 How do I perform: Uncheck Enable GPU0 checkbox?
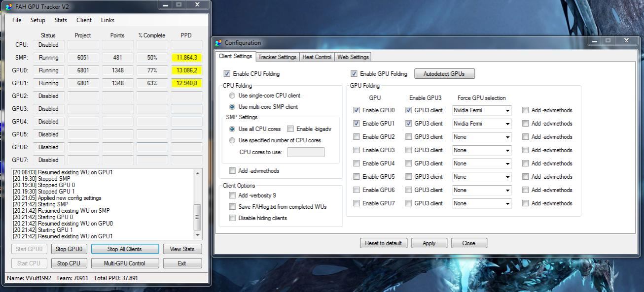[357, 110]
